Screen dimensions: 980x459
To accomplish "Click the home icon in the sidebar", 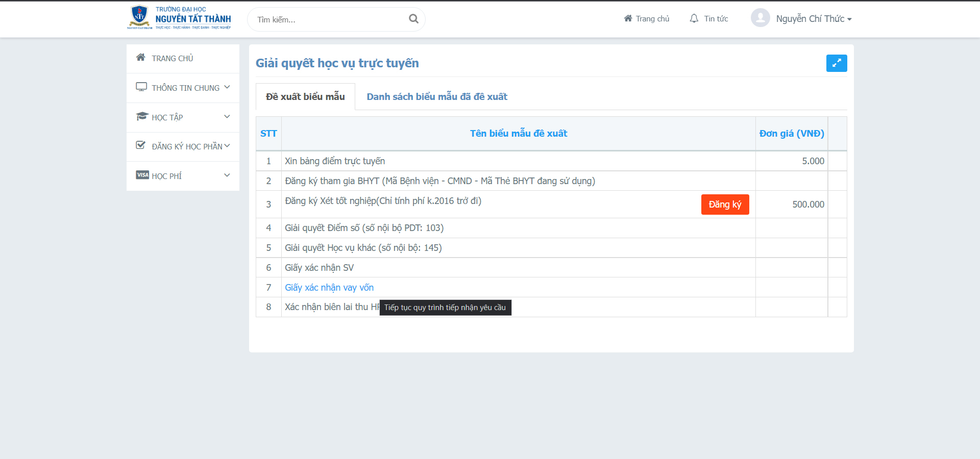I will click(141, 58).
